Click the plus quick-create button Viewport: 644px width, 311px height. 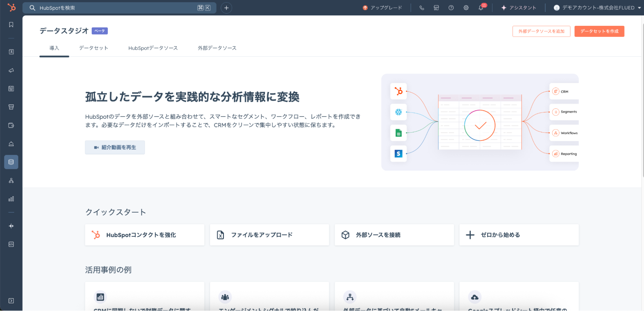(226, 8)
